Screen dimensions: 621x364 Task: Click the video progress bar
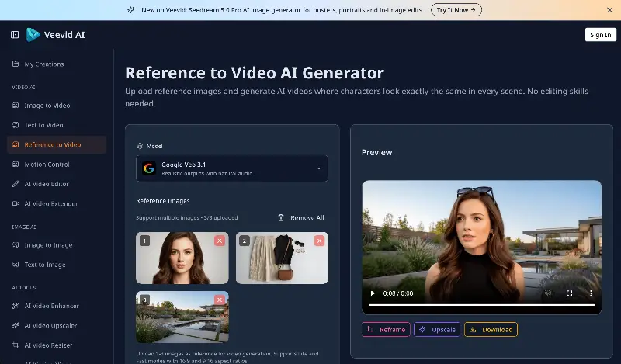[481, 305]
